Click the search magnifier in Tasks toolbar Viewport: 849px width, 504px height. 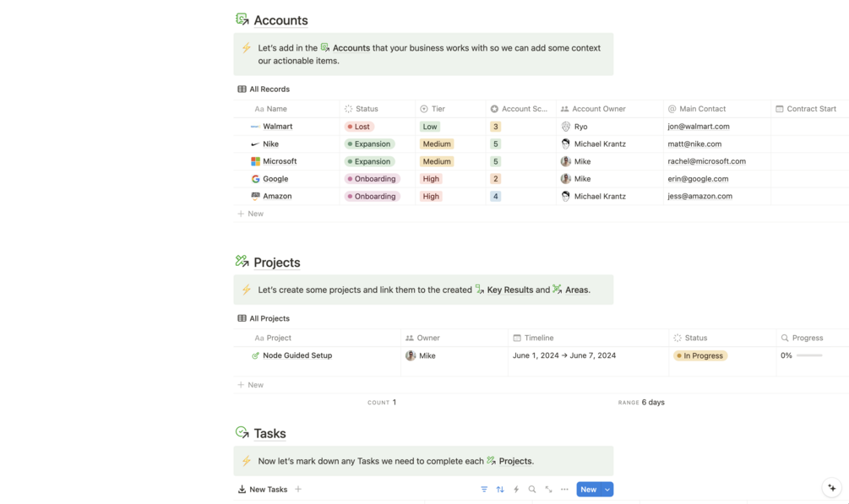pyautogui.click(x=532, y=490)
